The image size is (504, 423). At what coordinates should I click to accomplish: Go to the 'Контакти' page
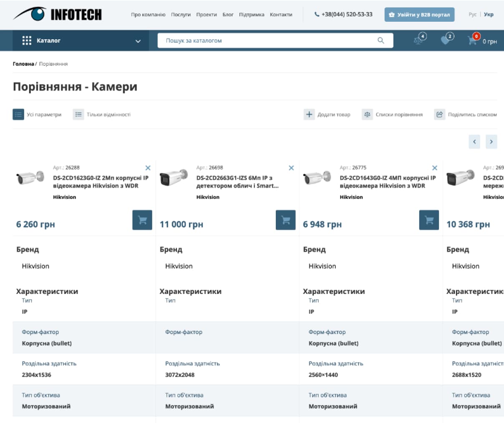click(x=281, y=15)
